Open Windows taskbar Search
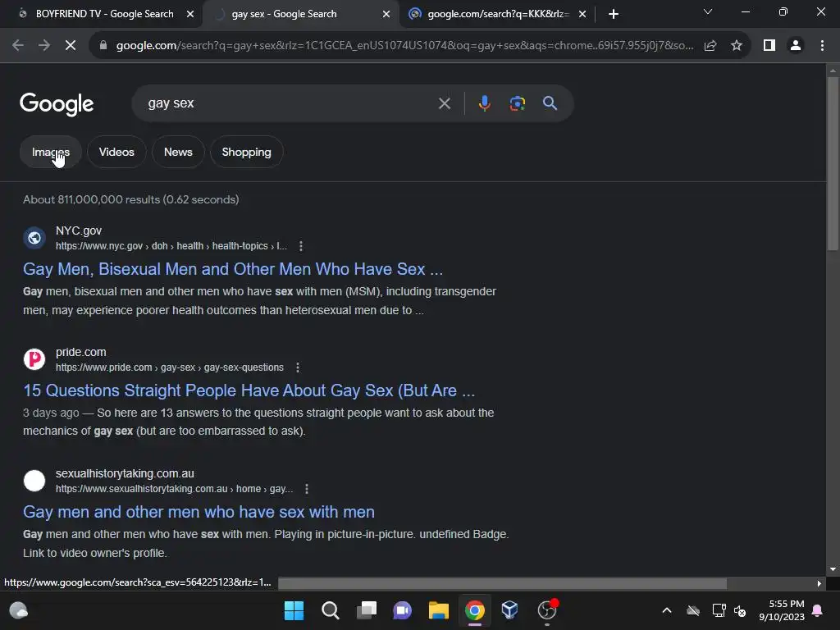 tap(330, 610)
